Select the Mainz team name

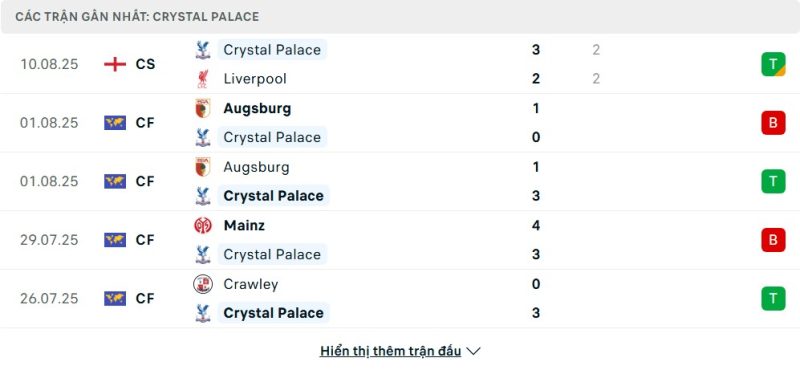click(244, 226)
